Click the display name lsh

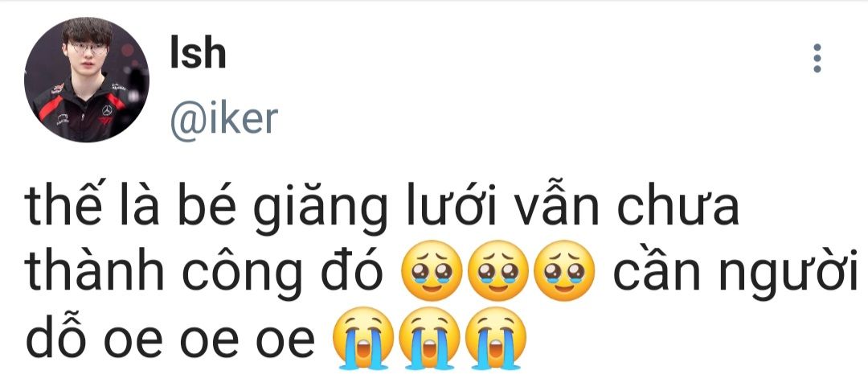click(x=198, y=54)
